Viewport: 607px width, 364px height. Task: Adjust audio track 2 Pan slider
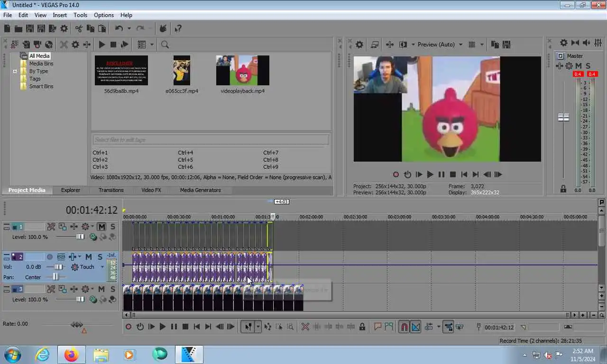56,277
